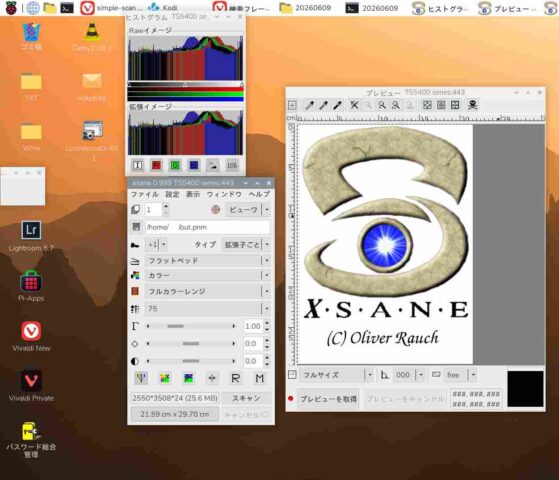Open the Lightroom 5.7 desktop icon
559x480 pixels.
point(31,235)
